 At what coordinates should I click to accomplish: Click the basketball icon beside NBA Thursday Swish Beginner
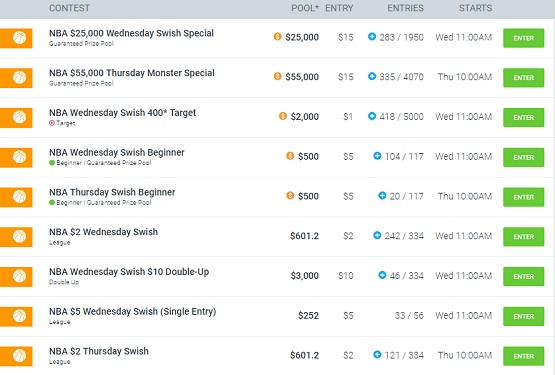click(x=19, y=197)
